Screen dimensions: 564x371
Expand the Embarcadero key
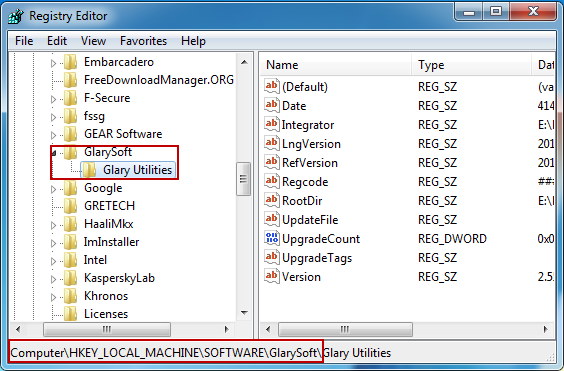pos(54,63)
